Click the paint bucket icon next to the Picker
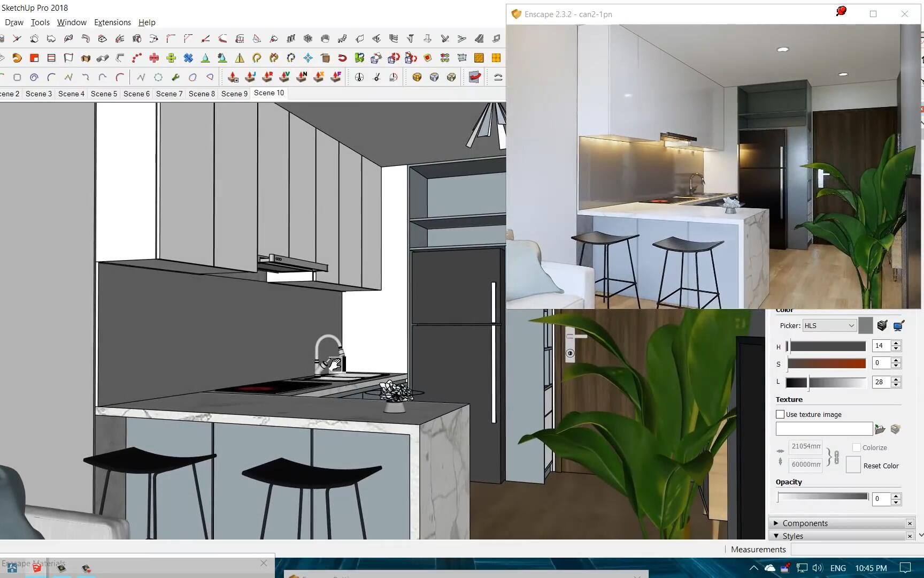924x578 pixels. (882, 325)
